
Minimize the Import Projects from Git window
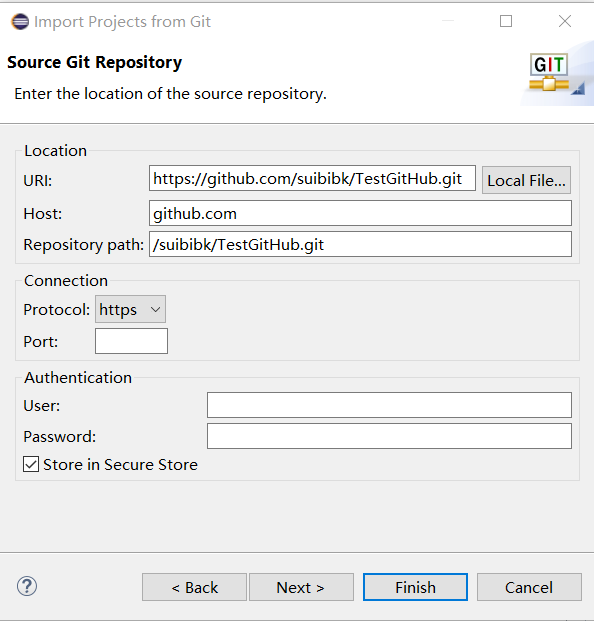click(448, 21)
